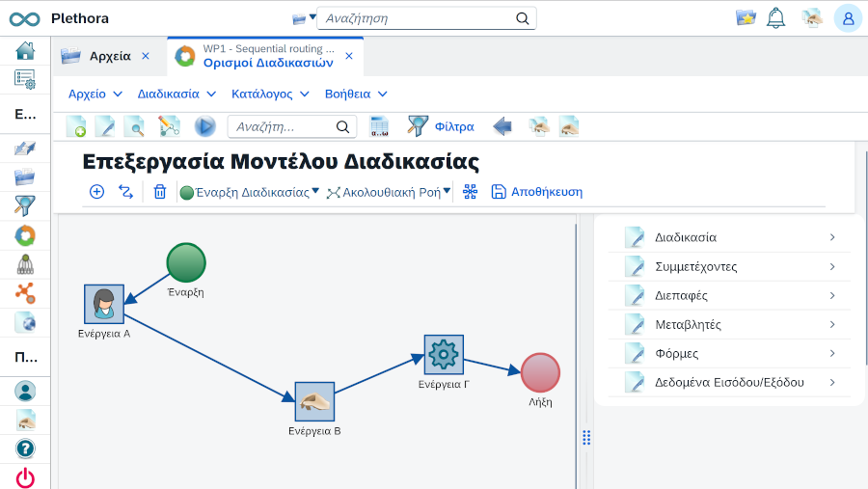Open the Κατάλογος menu

click(x=270, y=95)
